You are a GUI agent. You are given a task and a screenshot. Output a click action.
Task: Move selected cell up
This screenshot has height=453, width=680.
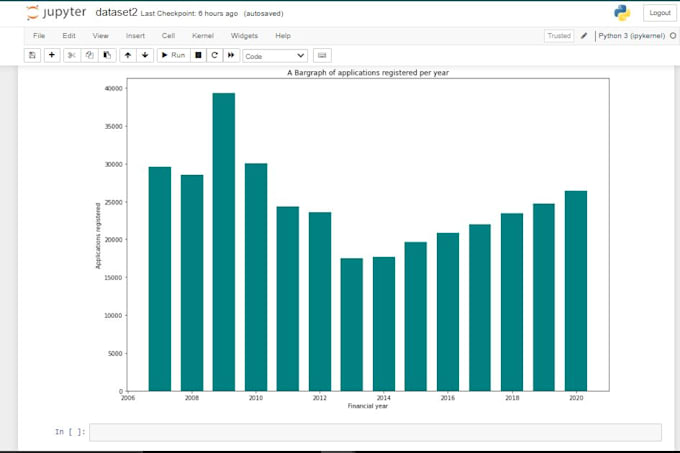tap(128, 55)
